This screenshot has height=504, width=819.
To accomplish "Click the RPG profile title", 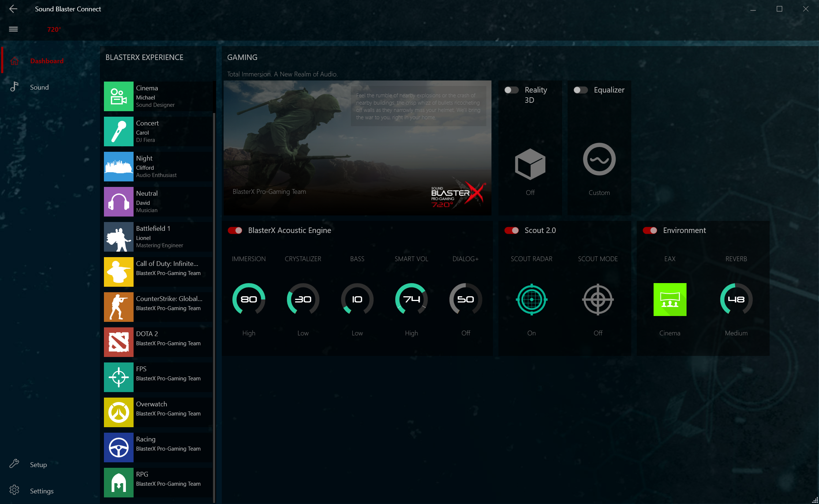I will (x=142, y=474).
